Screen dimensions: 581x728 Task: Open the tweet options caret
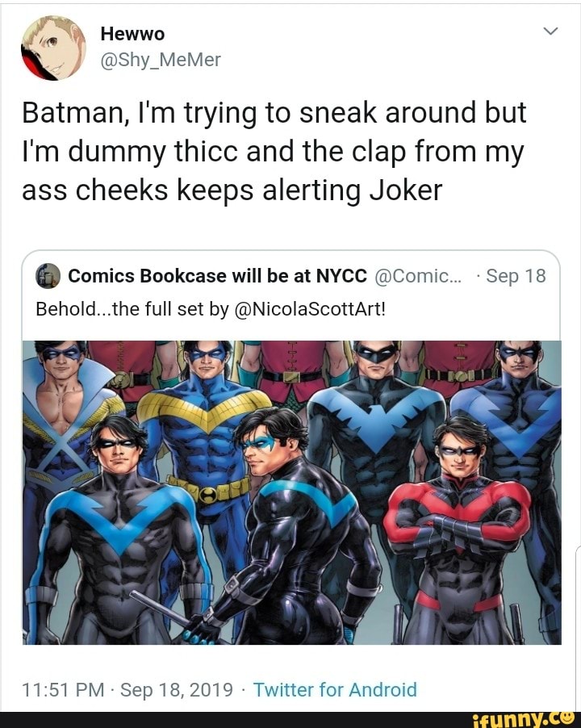coord(551,29)
